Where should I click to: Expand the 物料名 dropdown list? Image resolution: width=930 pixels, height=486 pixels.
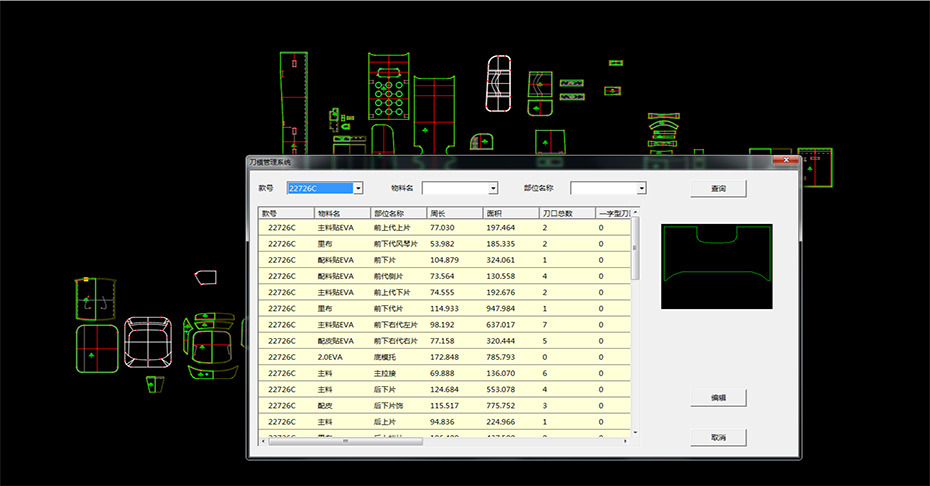[492, 188]
